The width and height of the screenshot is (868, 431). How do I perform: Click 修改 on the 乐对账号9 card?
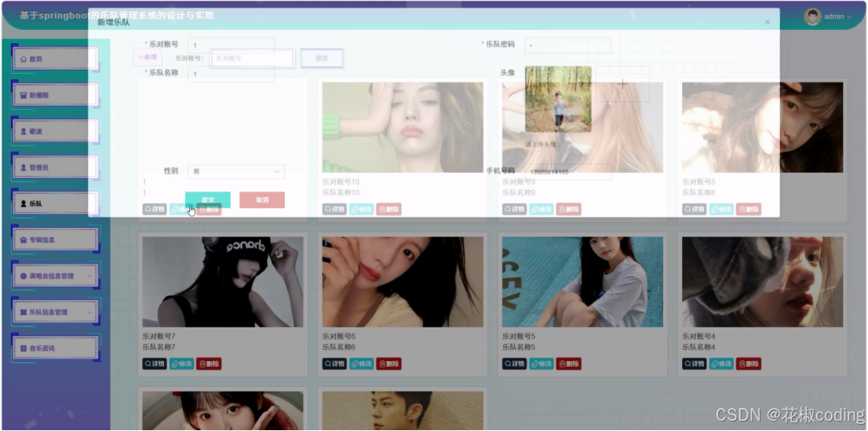click(542, 210)
